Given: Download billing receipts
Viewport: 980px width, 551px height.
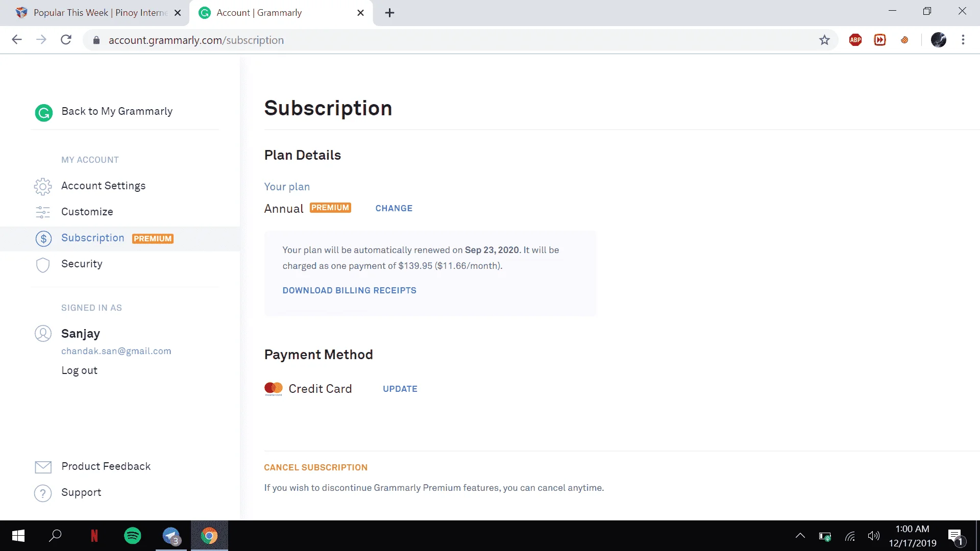Looking at the screenshot, I should point(349,290).
